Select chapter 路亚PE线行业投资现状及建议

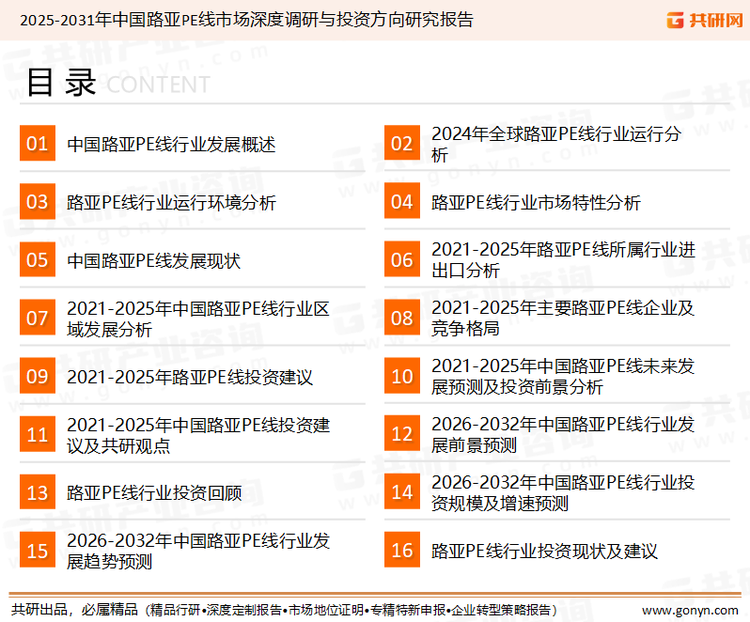[544, 551]
